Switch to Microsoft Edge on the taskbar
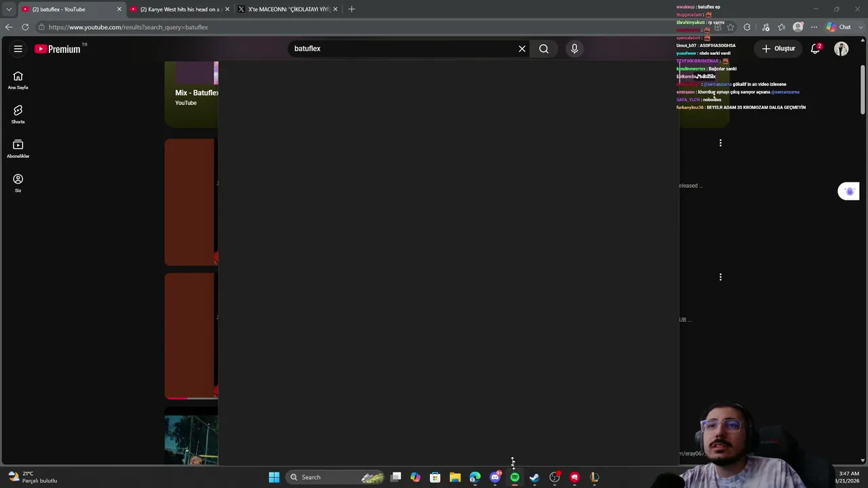The width and height of the screenshot is (868, 488). point(475,477)
